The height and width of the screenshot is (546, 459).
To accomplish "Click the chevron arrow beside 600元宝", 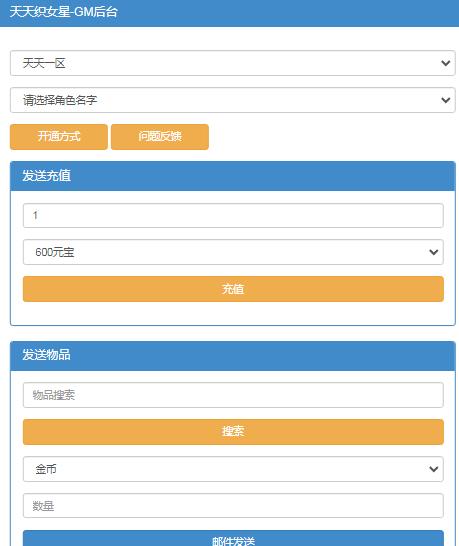I will coord(434,252).
